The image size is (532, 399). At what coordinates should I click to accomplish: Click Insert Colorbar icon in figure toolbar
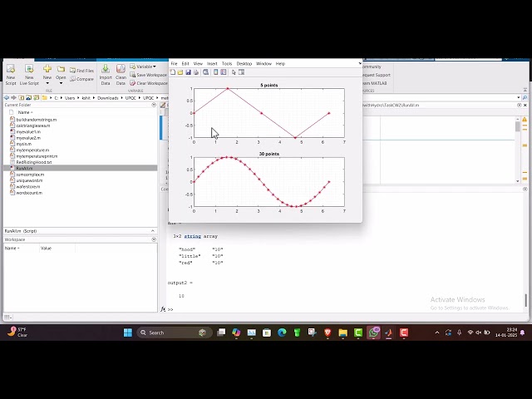click(215, 72)
